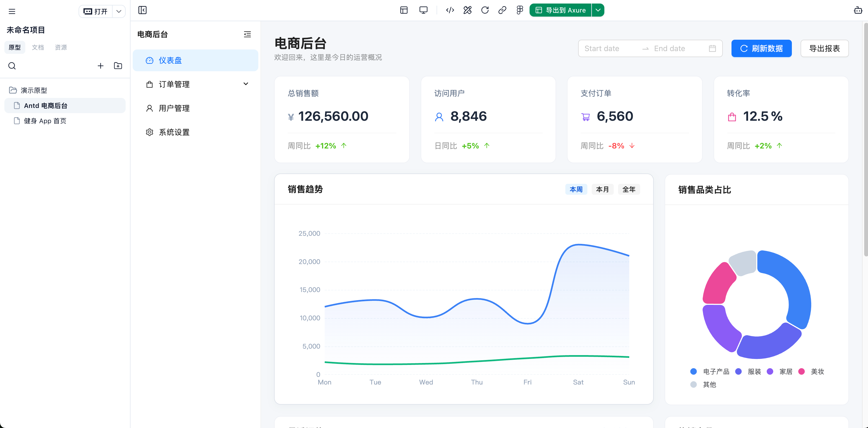
Task: Click the 导出报表 button
Action: click(x=824, y=48)
